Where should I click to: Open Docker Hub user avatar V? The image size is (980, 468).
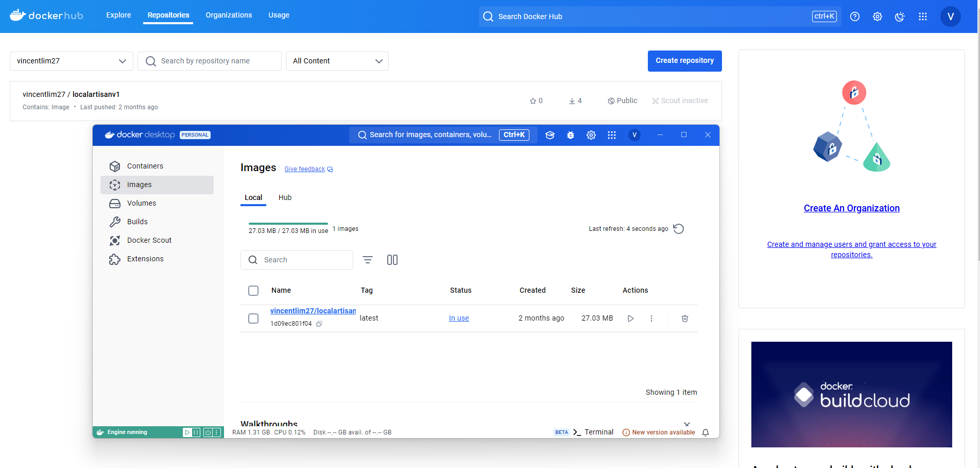tap(951, 16)
